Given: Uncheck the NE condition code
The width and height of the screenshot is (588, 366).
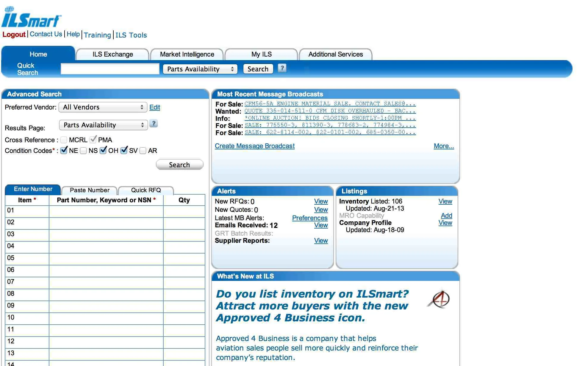Looking at the screenshot, I should click(x=64, y=151).
